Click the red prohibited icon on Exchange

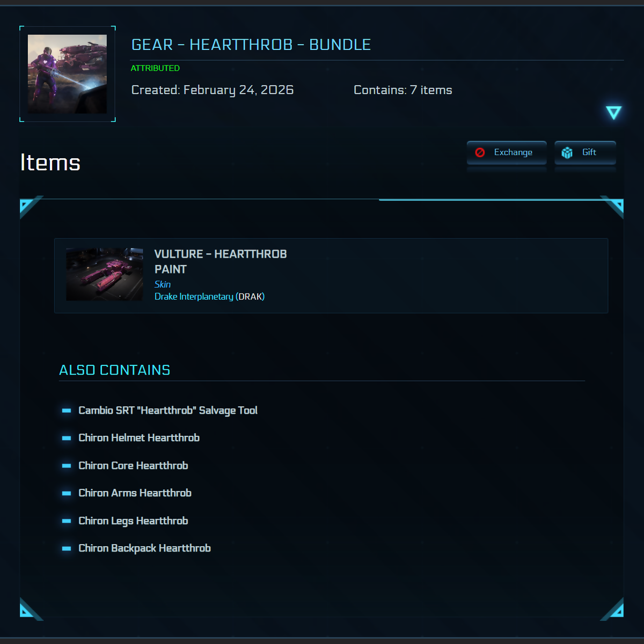(480, 152)
